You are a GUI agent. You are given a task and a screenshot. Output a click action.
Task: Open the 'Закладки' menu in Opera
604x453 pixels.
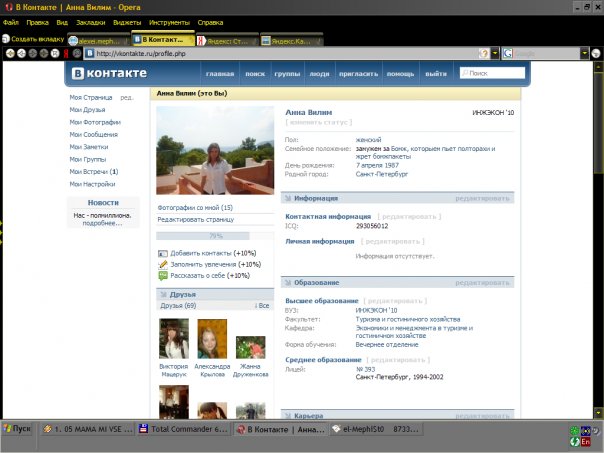(x=90, y=21)
